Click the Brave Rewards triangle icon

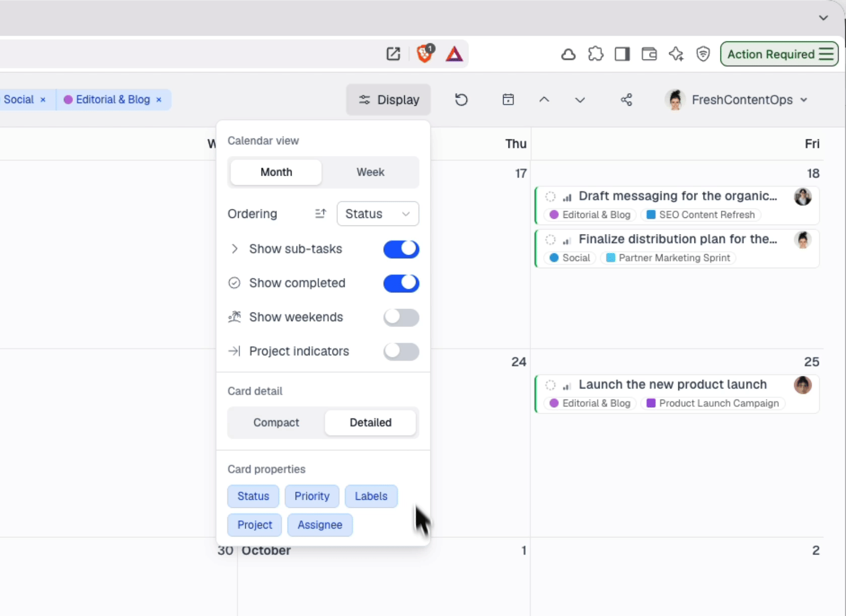454,54
